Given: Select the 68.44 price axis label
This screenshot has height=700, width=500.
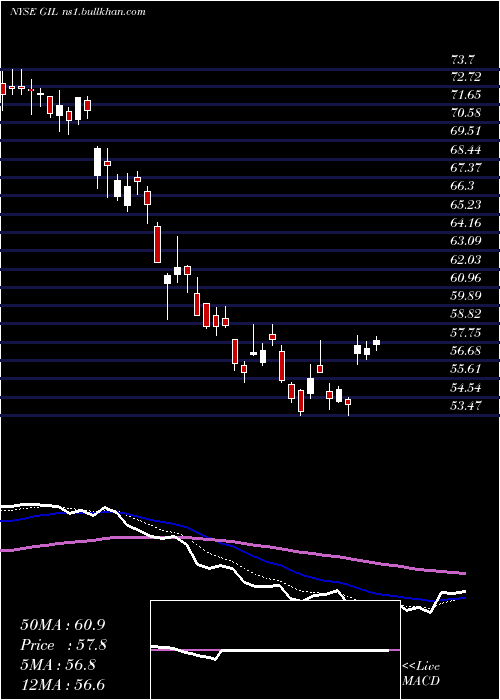Looking at the screenshot, I should point(467,150).
